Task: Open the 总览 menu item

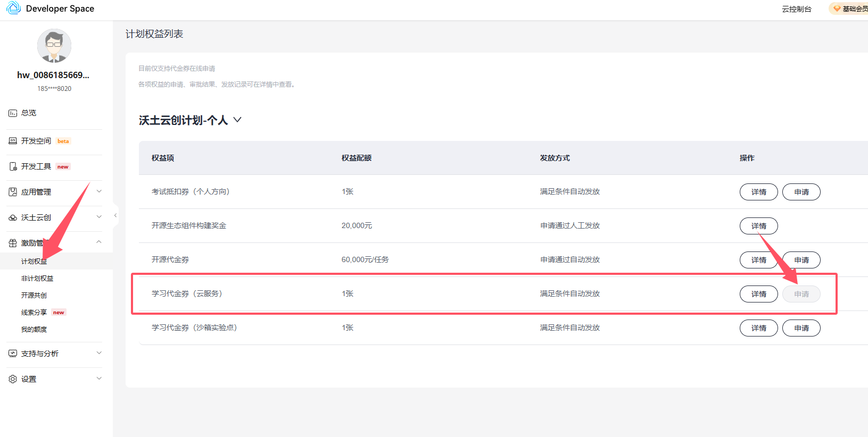Action: click(29, 113)
